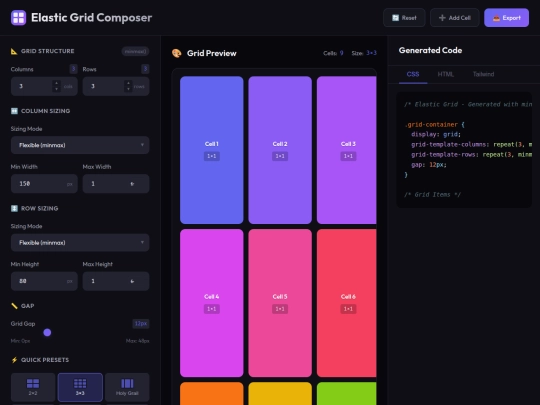Click the Elastic Grid Composer logo icon
This screenshot has width=540, height=405.
point(18,18)
